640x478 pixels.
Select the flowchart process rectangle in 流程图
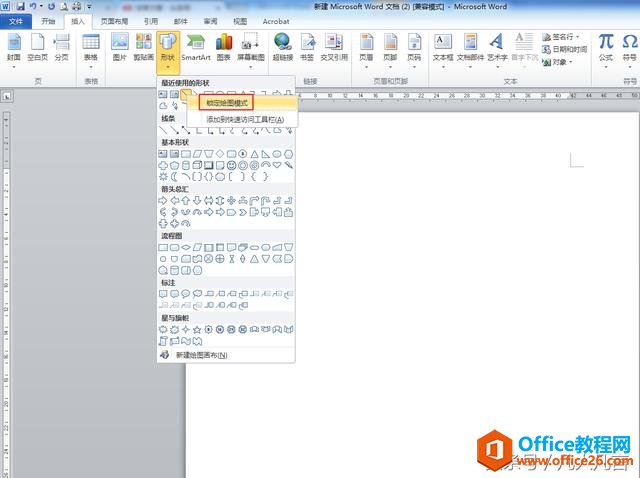(163, 247)
